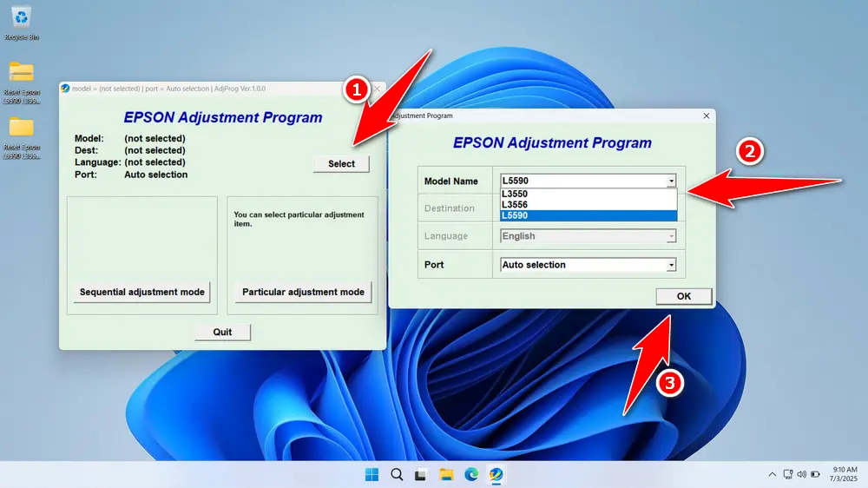The width and height of the screenshot is (868, 488).
Task: Select the second Reset Epson folder on desktop
Action: coord(21,137)
